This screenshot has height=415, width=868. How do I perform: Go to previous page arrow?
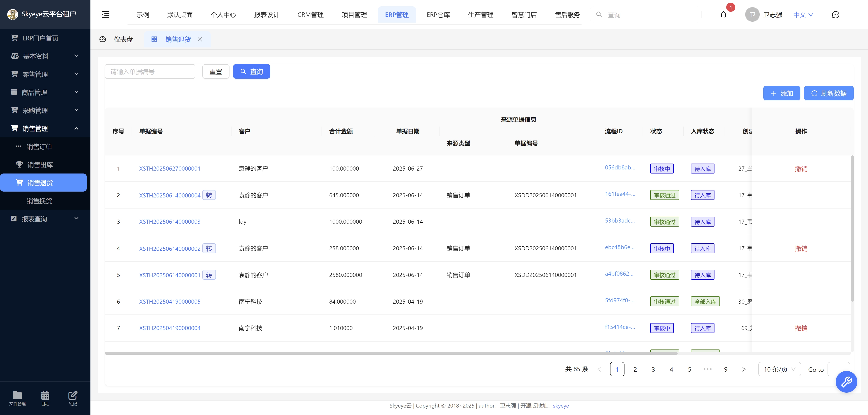point(599,369)
